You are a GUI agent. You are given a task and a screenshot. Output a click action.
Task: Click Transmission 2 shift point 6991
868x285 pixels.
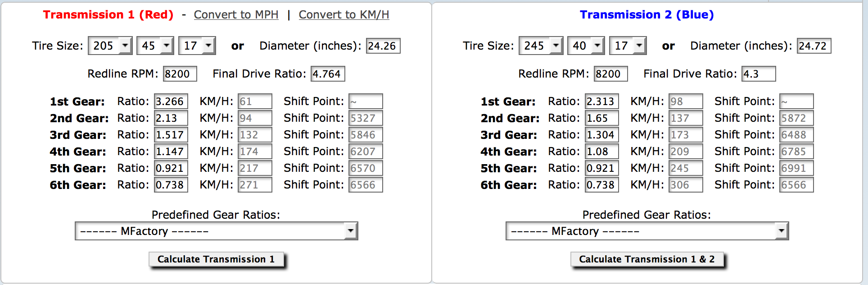click(796, 168)
